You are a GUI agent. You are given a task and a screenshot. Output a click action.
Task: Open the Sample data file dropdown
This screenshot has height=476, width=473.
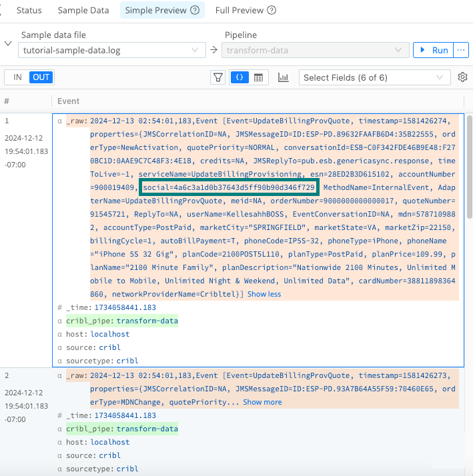coord(111,50)
